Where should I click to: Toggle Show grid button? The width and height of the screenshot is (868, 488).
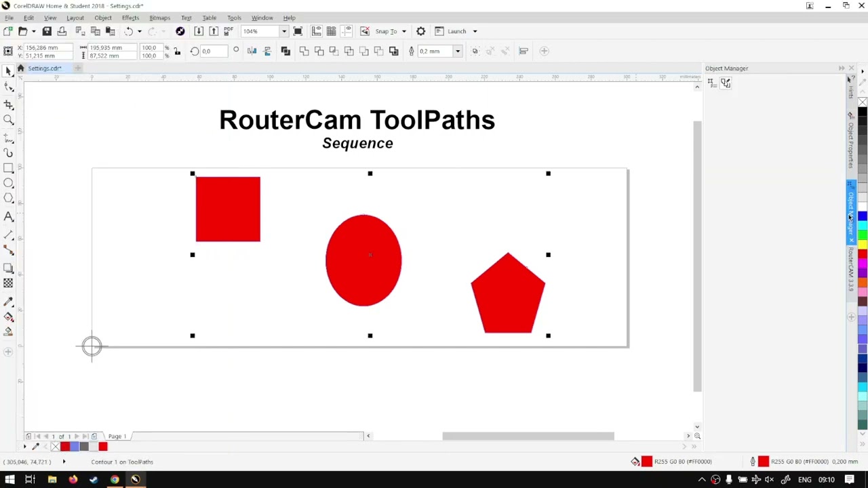(331, 31)
